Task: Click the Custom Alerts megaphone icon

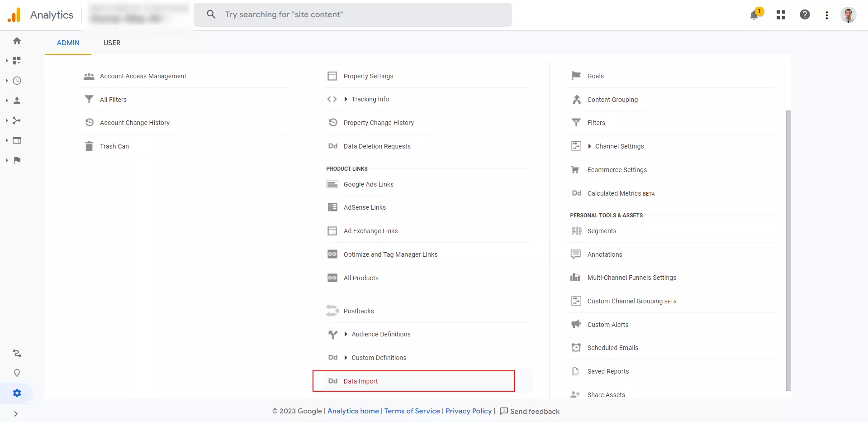Action: pyautogui.click(x=576, y=324)
